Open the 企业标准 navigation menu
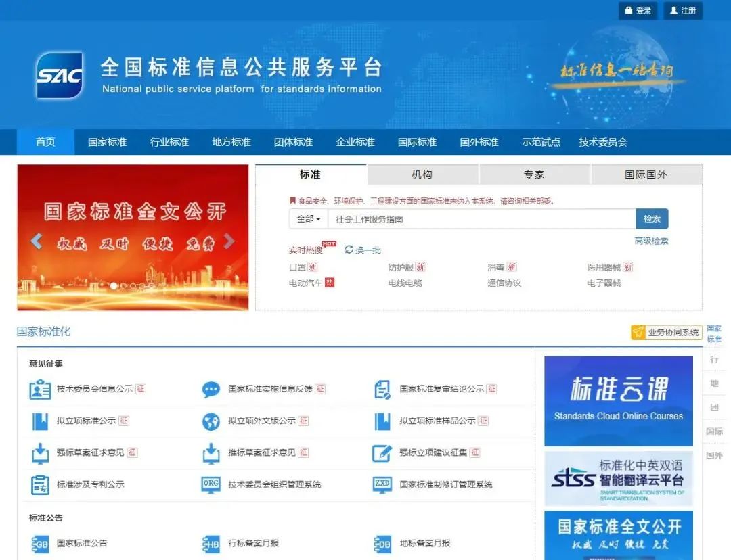Screen dimensions: 731x560 click(355, 142)
